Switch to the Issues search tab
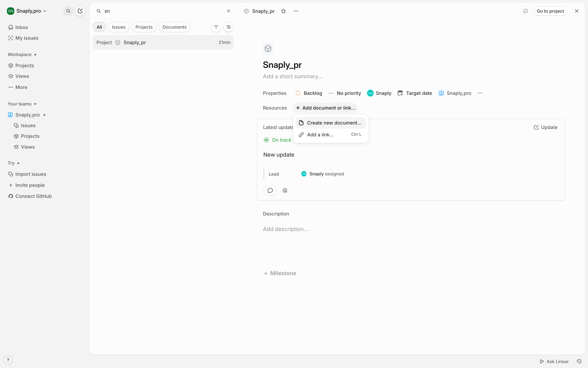The height and width of the screenshot is (368, 588). [x=119, y=27]
